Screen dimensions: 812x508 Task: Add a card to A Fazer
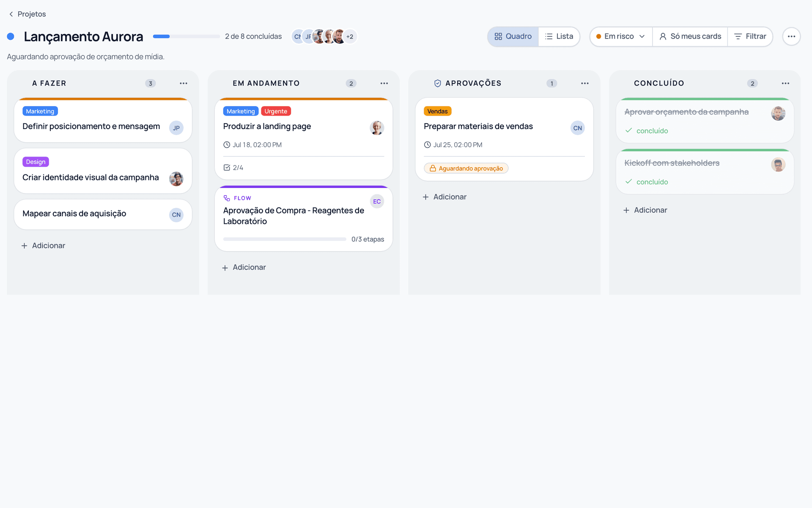(x=43, y=246)
